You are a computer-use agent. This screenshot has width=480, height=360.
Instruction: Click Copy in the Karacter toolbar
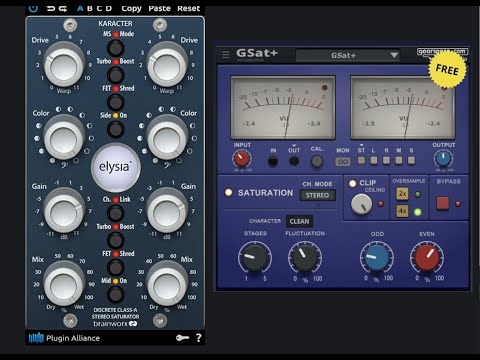pos(131,8)
